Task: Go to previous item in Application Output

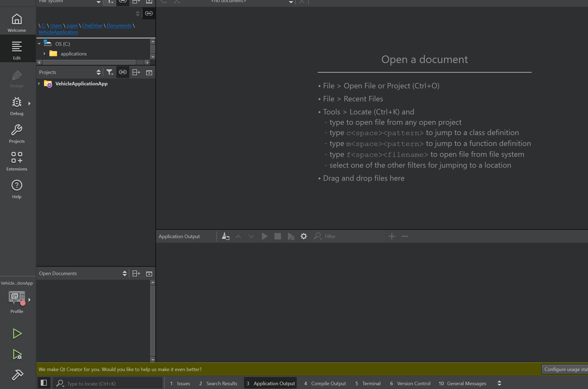Action: (238, 236)
